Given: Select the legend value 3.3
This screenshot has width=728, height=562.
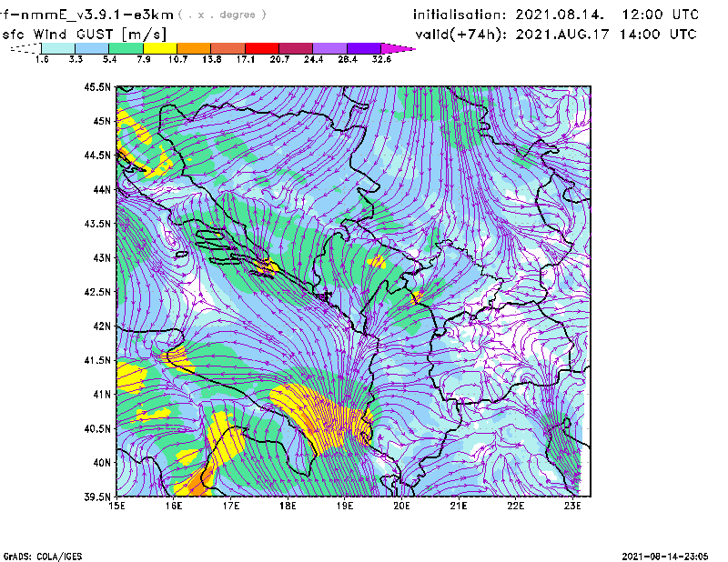Looking at the screenshot, I should [x=76, y=59].
